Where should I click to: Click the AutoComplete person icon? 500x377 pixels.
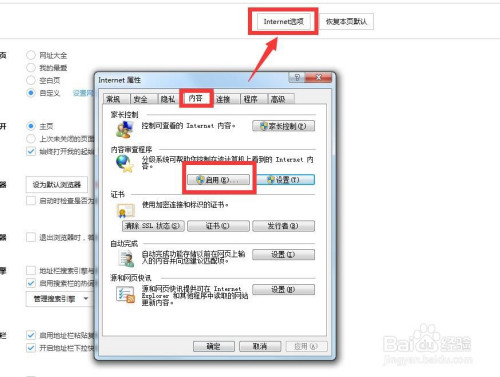pyautogui.click(x=126, y=259)
